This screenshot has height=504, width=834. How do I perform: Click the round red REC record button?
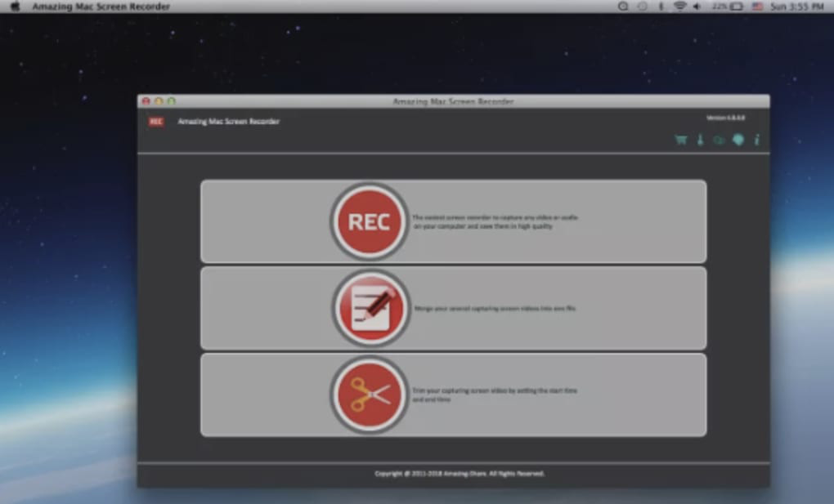click(369, 221)
